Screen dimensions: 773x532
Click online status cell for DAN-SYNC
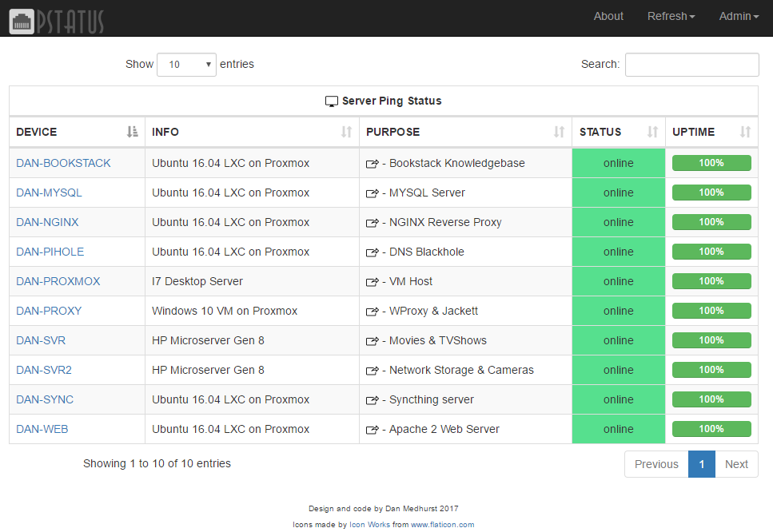619,399
